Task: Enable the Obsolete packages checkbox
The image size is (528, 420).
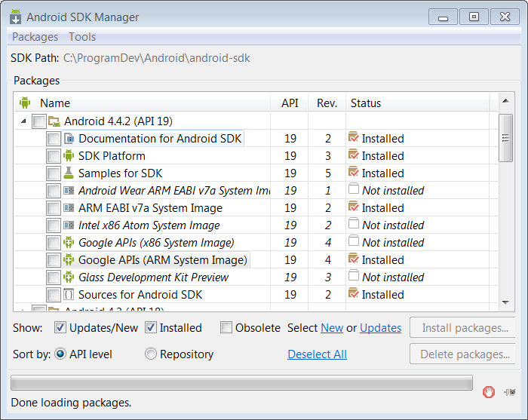Action: click(226, 328)
